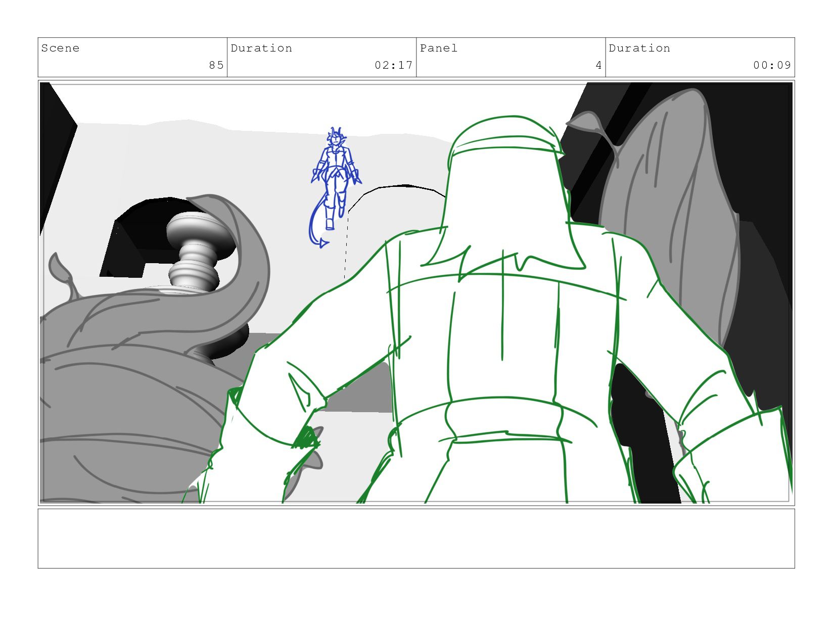Click the storyboard panel image
Image resolution: width=834 pixels, height=644 pixels.
click(416, 293)
